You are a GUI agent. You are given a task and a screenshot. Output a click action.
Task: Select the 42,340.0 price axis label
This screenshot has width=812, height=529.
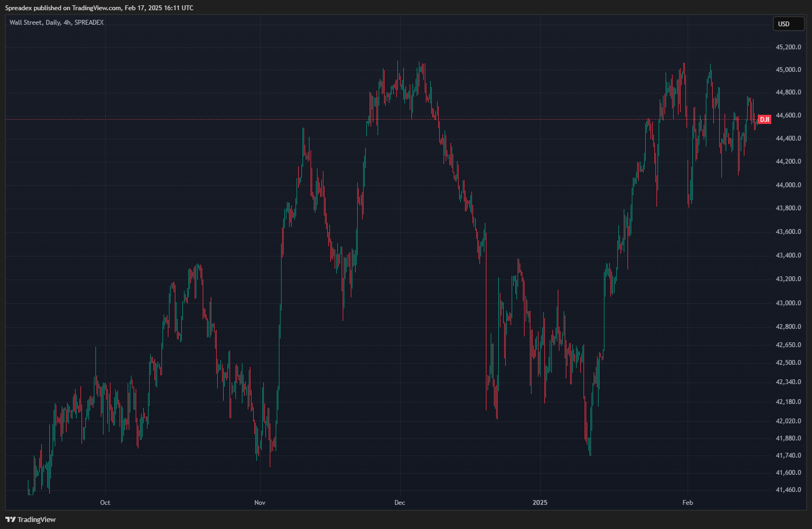coord(788,382)
